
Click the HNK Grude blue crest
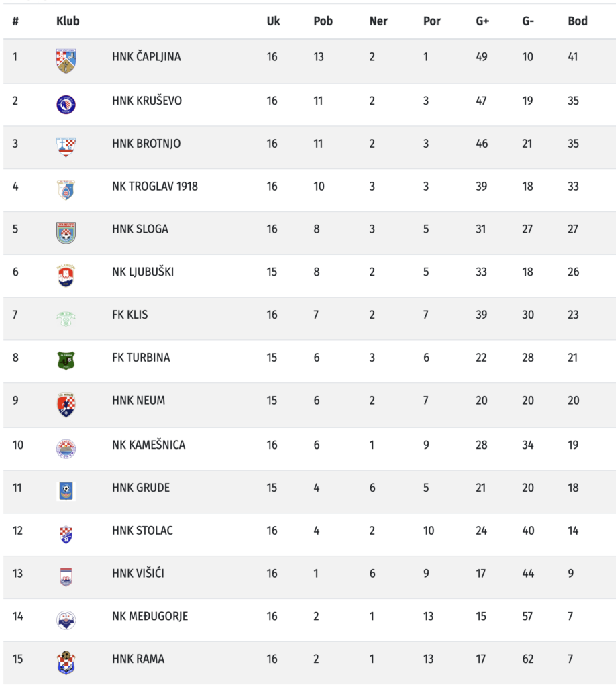(66, 491)
